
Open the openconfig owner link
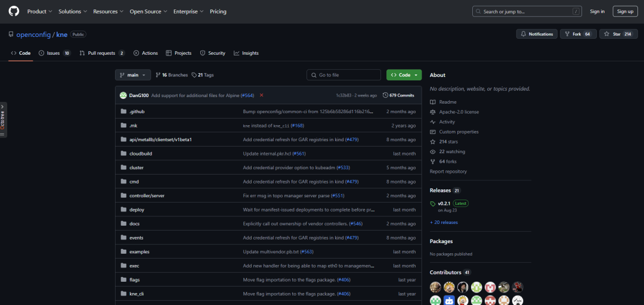pos(33,35)
